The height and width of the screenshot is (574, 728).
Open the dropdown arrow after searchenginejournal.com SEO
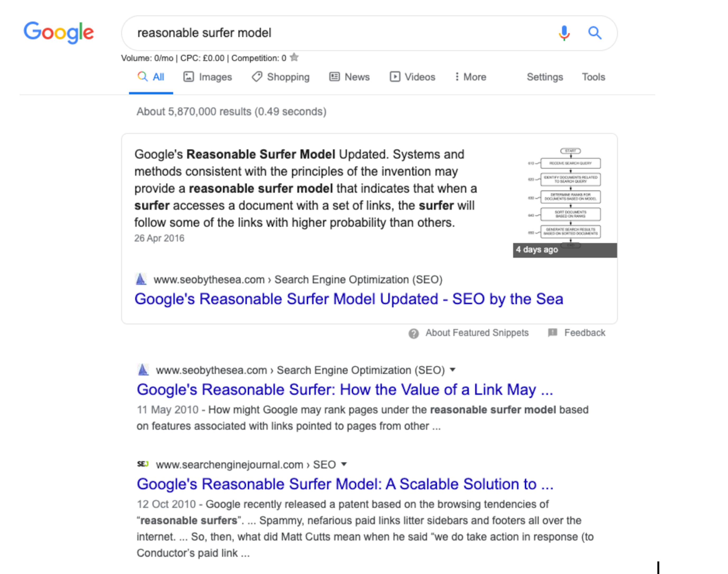point(344,464)
